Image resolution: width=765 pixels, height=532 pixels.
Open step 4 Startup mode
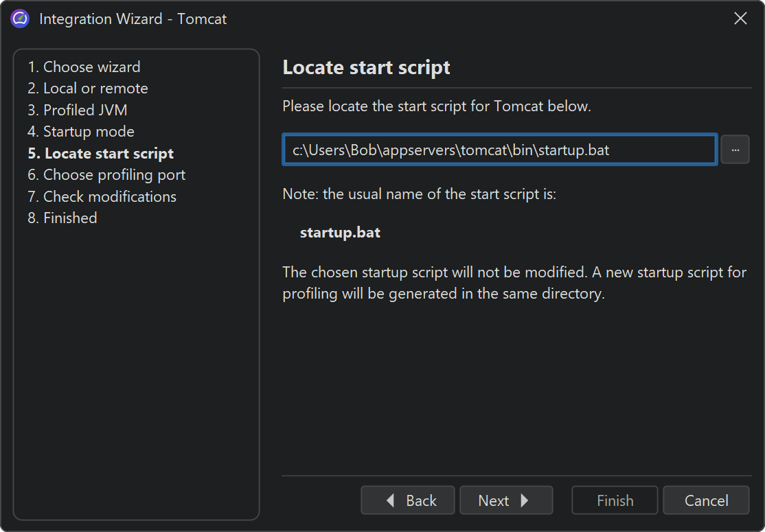(x=81, y=131)
